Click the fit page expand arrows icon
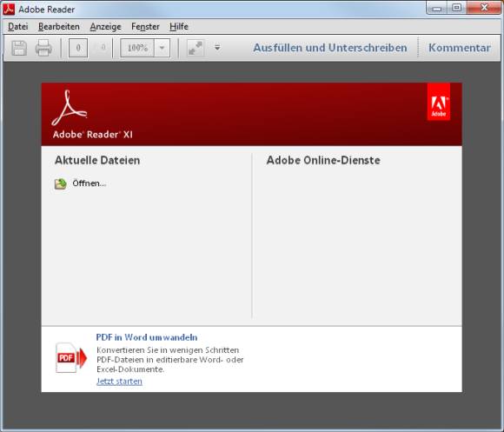This screenshot has height=432, width=504. 196,48
